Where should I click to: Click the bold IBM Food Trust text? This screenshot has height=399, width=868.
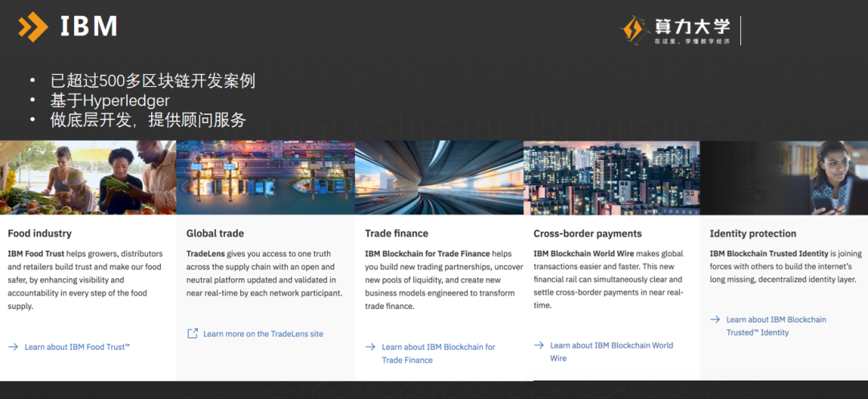[x=35, y=254]
